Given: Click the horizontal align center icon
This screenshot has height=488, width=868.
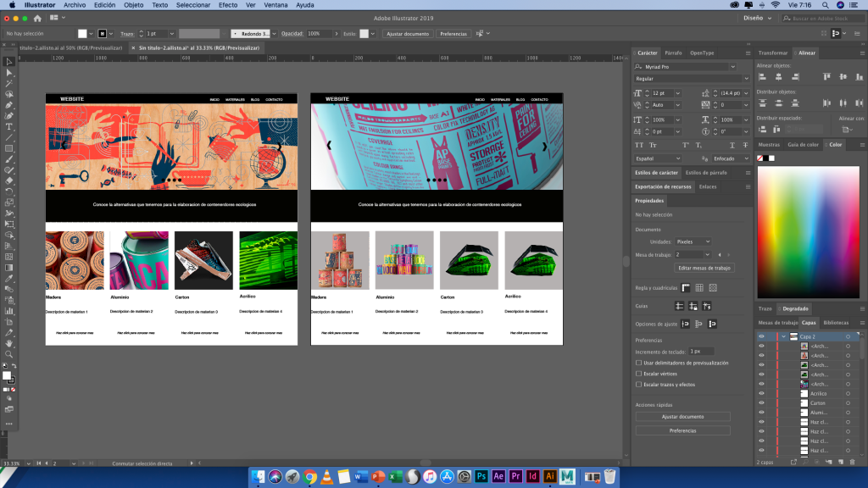Looking at the screenshot, I should point(780,77).
